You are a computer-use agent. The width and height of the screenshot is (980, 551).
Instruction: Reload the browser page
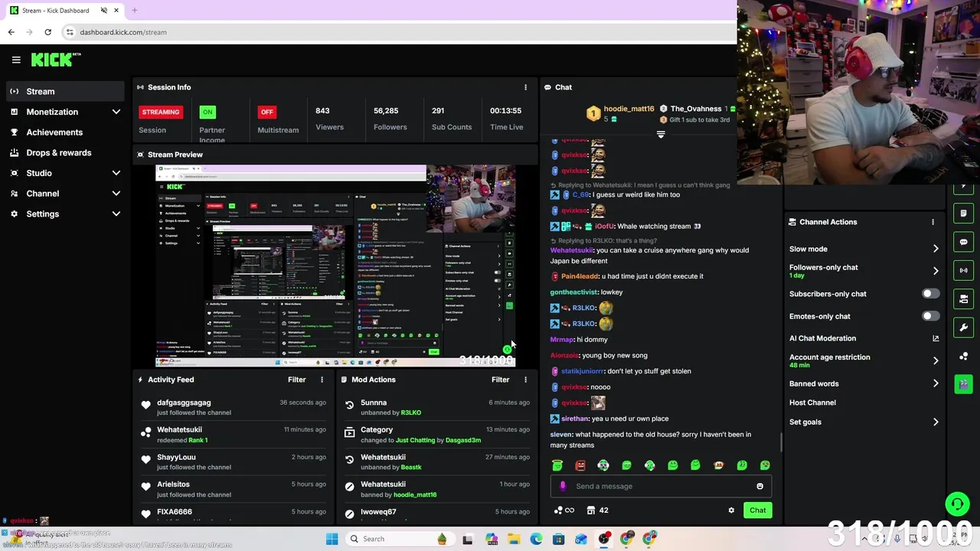coord(47,32)
